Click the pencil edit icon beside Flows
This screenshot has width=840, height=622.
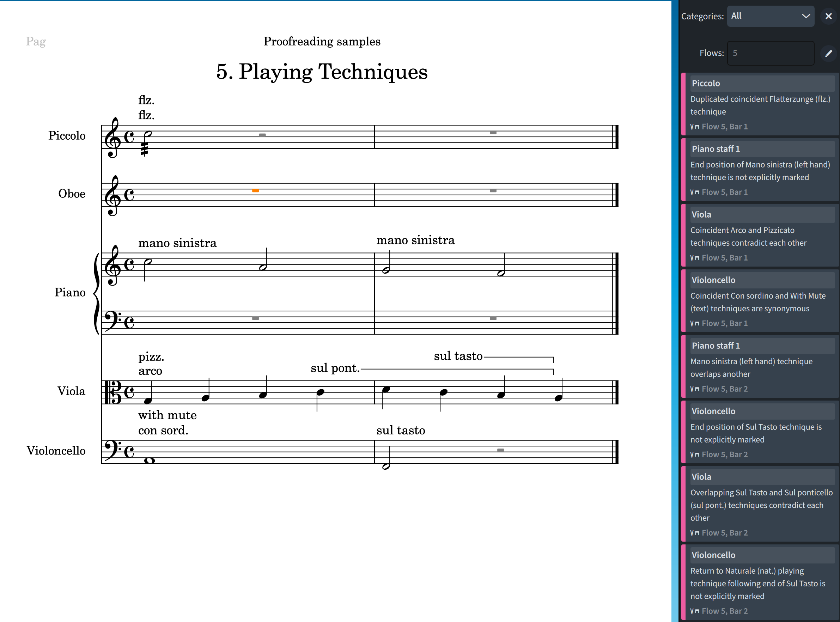828,54
